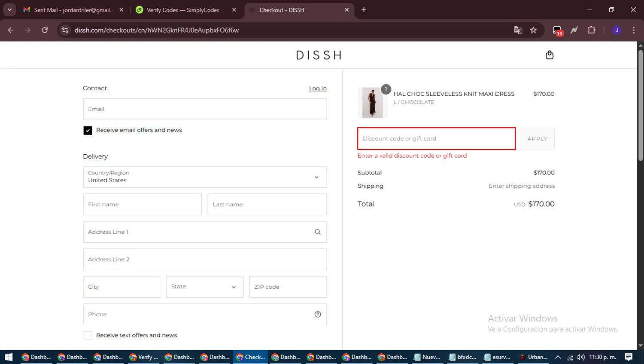Open a new browser tab
The width and height of the screenshot is (644, 364).
364,10
